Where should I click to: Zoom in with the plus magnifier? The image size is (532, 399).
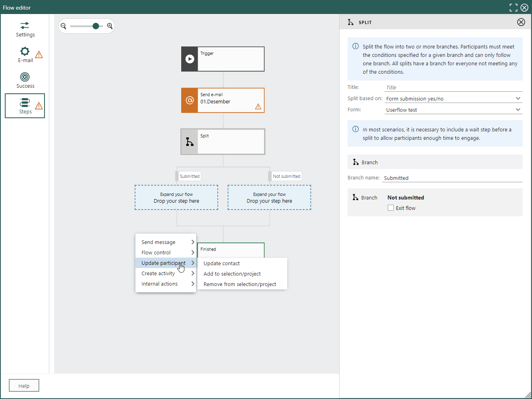[x=110, y=26]
